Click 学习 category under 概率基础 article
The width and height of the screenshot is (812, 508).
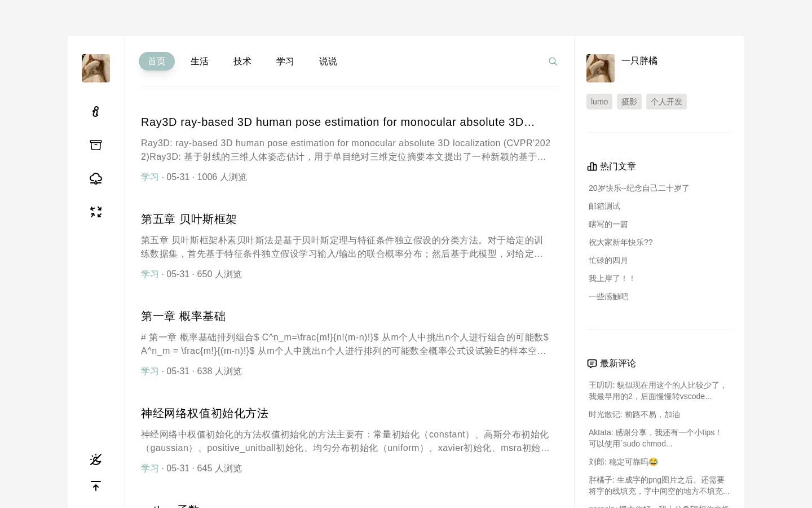click(x=150, y=371)
